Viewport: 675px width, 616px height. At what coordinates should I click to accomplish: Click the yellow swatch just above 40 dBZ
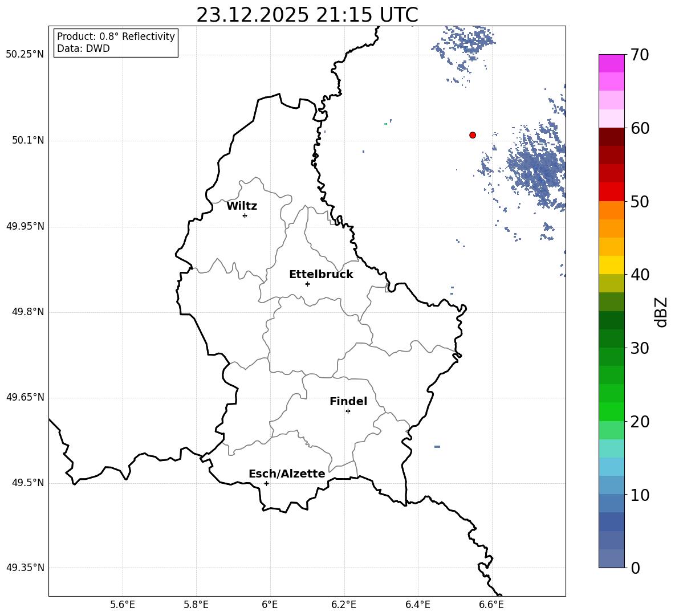[x=611, y=265]
